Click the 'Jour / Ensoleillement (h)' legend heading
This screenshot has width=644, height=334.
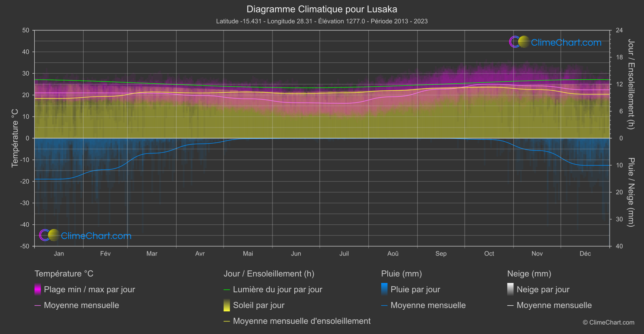coord(269,274)
